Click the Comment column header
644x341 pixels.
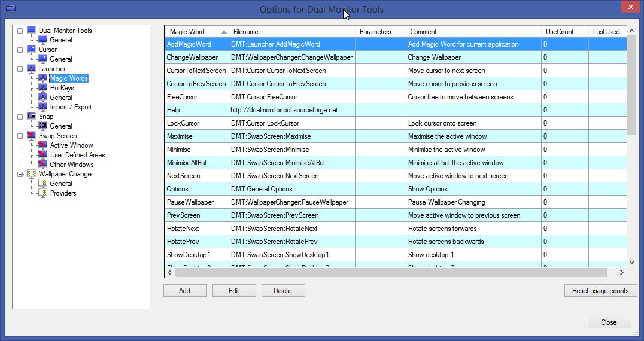click(x=473, y=32)
